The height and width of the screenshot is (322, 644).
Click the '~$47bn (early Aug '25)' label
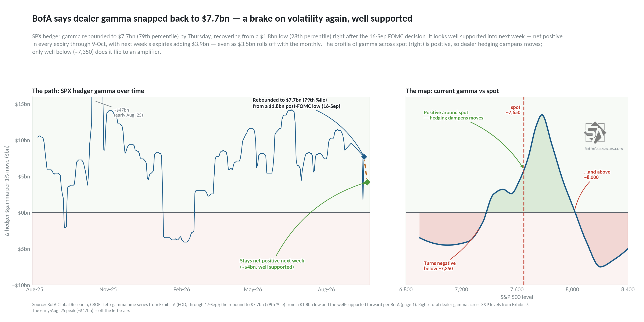128,112
